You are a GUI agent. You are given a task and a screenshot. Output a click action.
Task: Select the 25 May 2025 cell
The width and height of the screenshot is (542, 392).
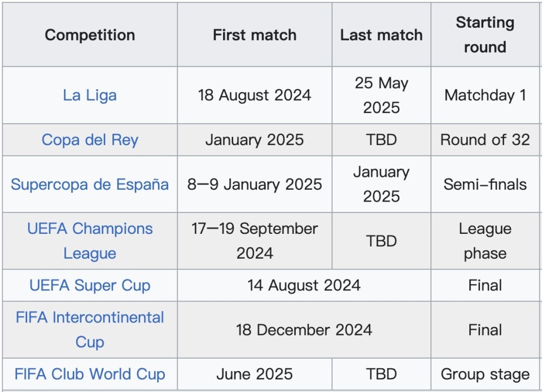[x=381, y=95]
